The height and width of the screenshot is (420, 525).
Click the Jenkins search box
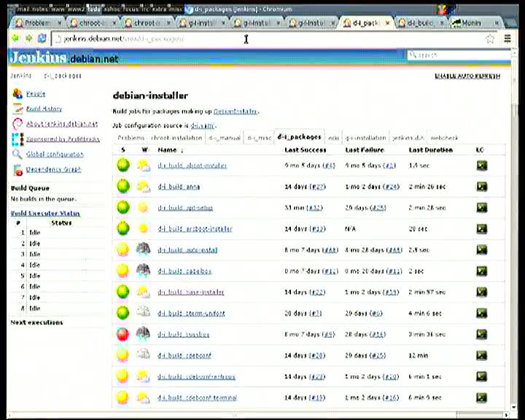pos(459,55)
